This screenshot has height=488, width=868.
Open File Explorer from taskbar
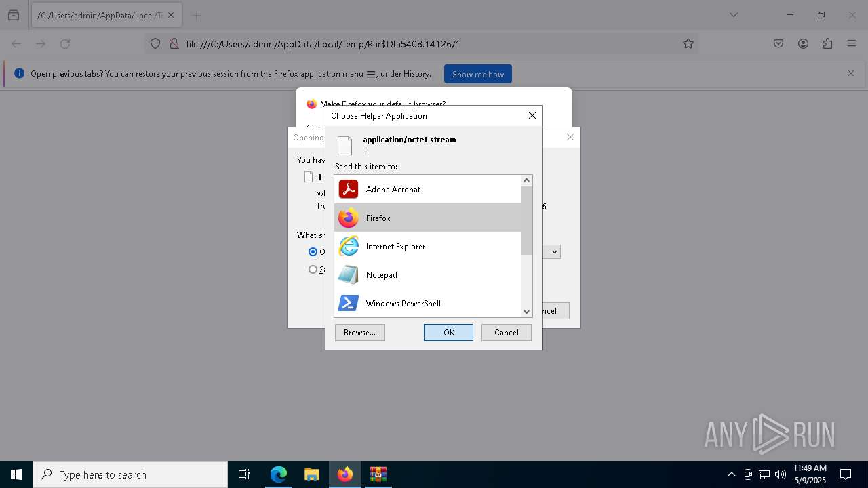tap(311, 474)
